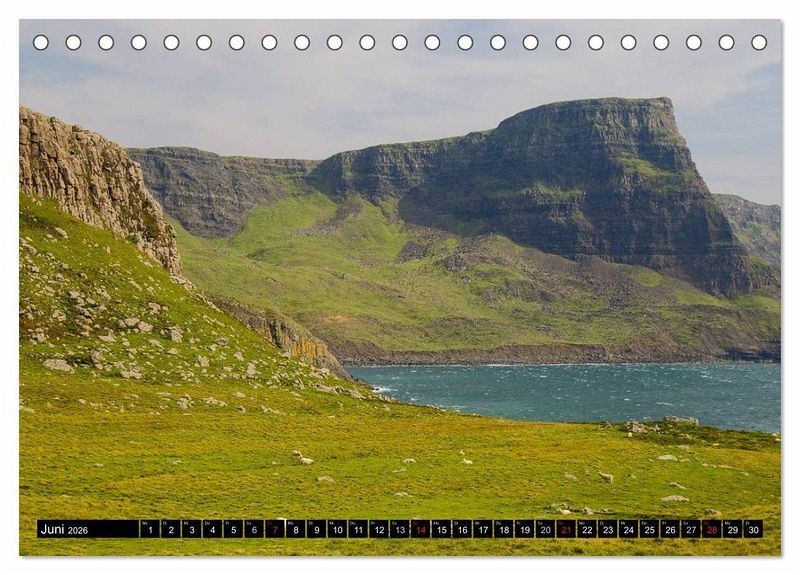Select the red Sunday date 21

[567, 529]
